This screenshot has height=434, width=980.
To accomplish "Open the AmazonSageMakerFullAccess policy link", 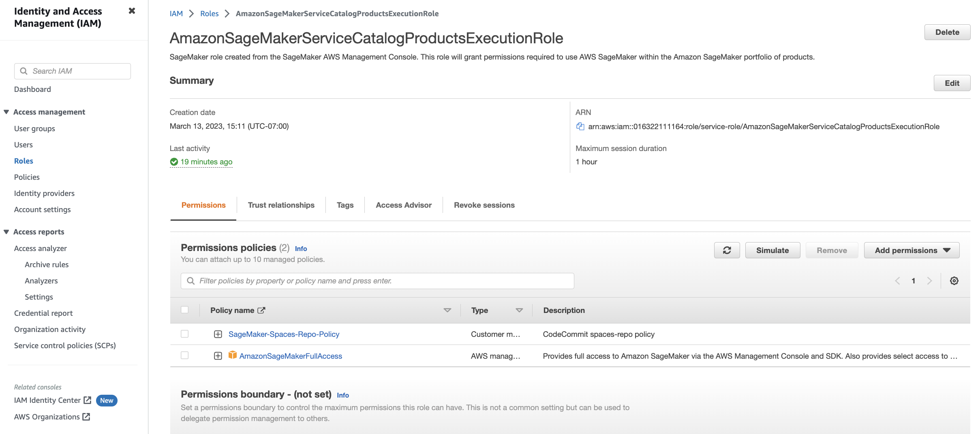I will [x=291, y=356].
